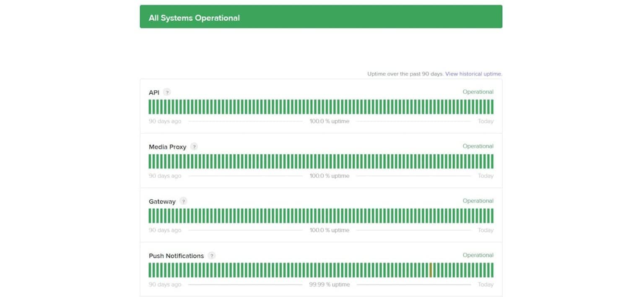The width and height of the screenshot is (644, 297).
Task: Click the Today label under Media Proxy
Action: pos(486,176)
